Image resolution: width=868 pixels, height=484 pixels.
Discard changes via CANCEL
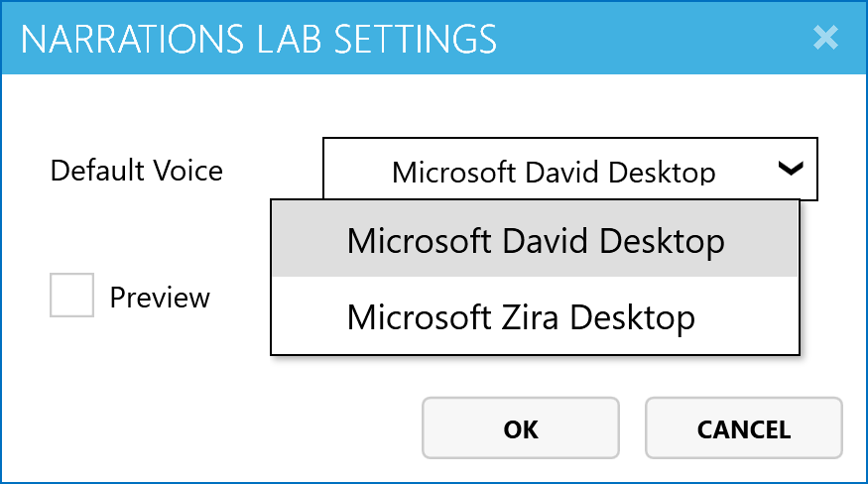point(743,429)
